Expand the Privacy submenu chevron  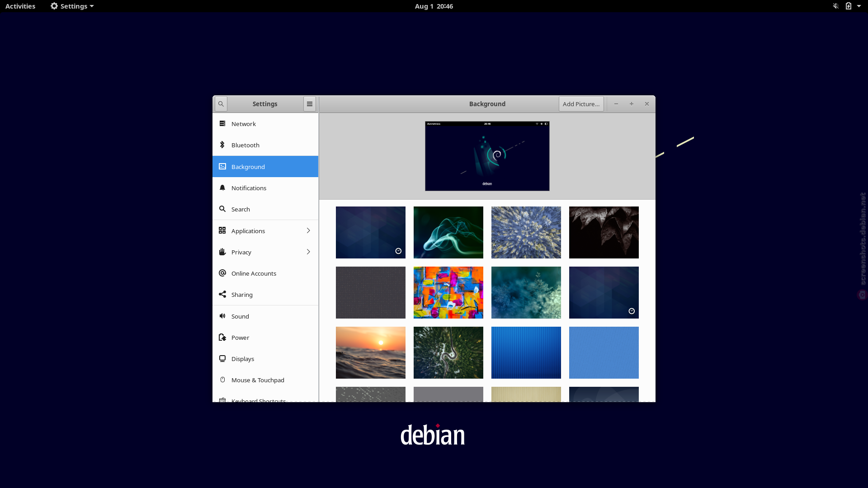(x=308, y=252)
